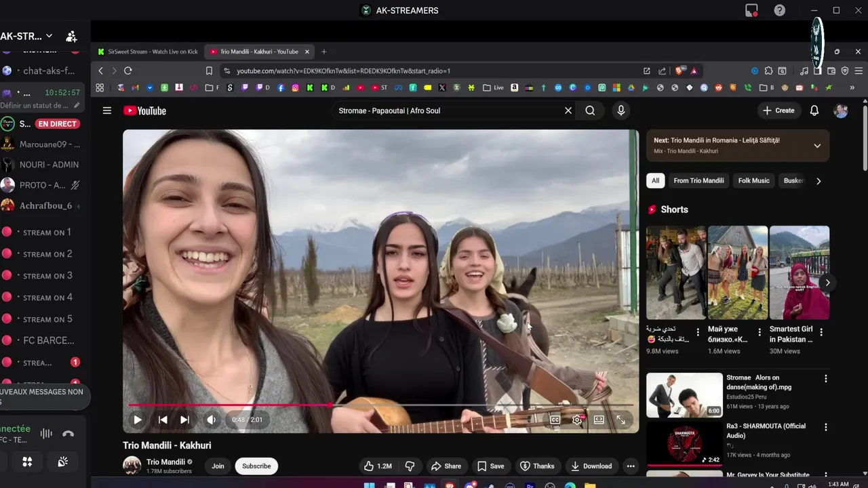This screenshot has width=868, height=488.
Task: Like the video with 1.2M thumbs up
Action: (378, 466)
